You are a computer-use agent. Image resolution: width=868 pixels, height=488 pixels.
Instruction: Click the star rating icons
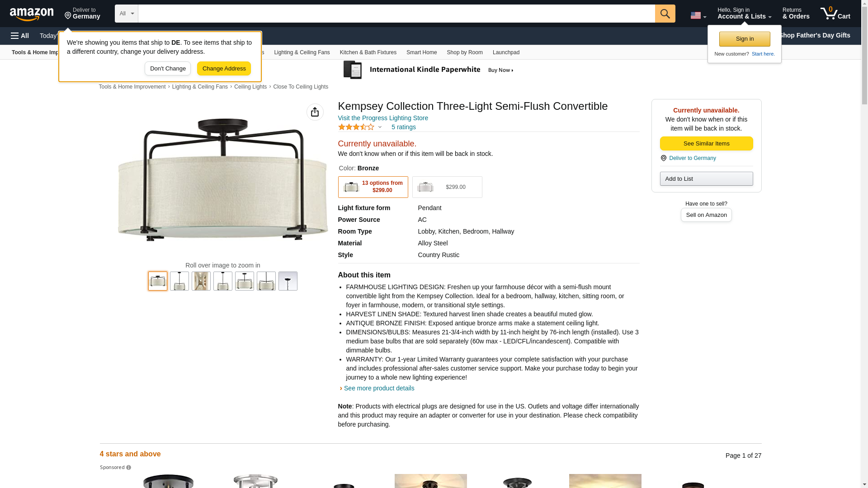point(356,127)
